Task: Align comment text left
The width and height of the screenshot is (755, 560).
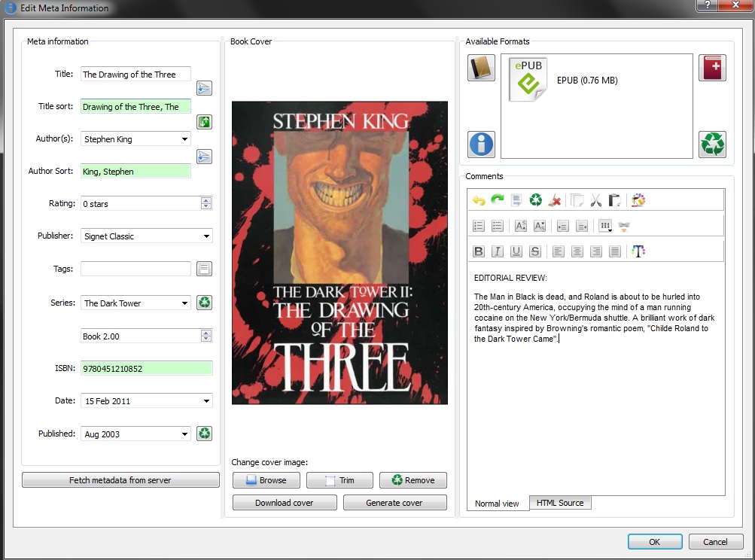Action: point(558,251)
